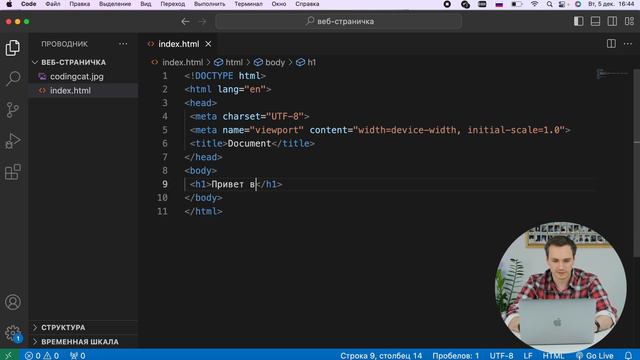Go forward with the right arrow
Image resolution: width=640 pixels, height=360 pixels.
click(202, 21)
